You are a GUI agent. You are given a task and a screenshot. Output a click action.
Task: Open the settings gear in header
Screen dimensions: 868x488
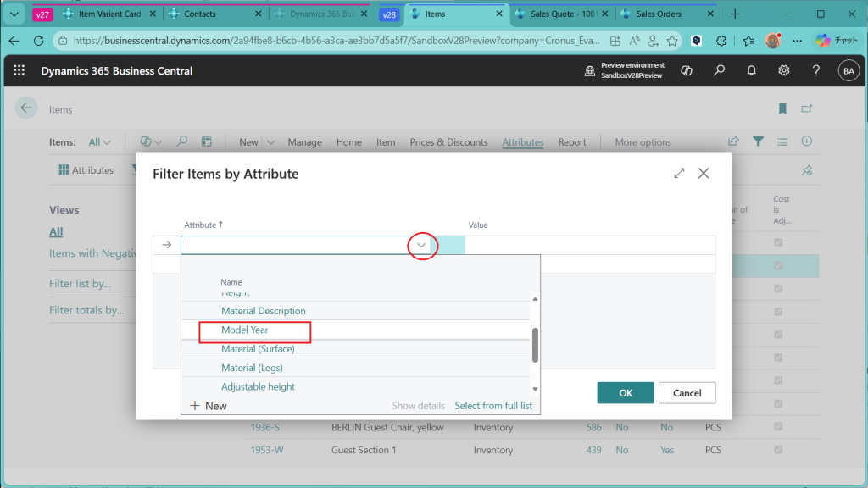[784, 71]
